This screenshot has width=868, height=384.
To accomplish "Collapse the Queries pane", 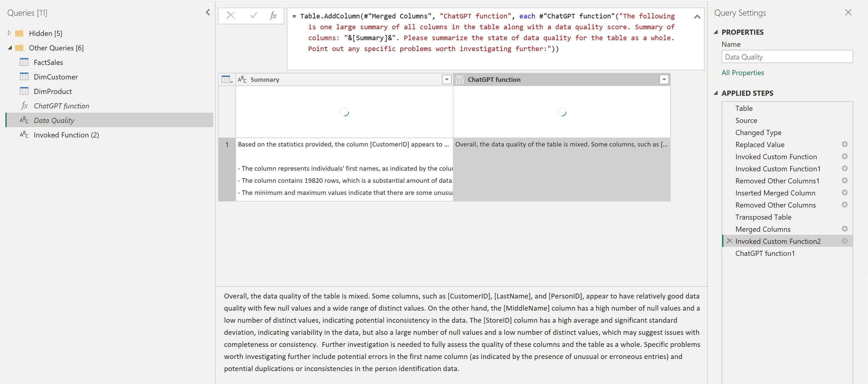I will [x=208, y=13].
